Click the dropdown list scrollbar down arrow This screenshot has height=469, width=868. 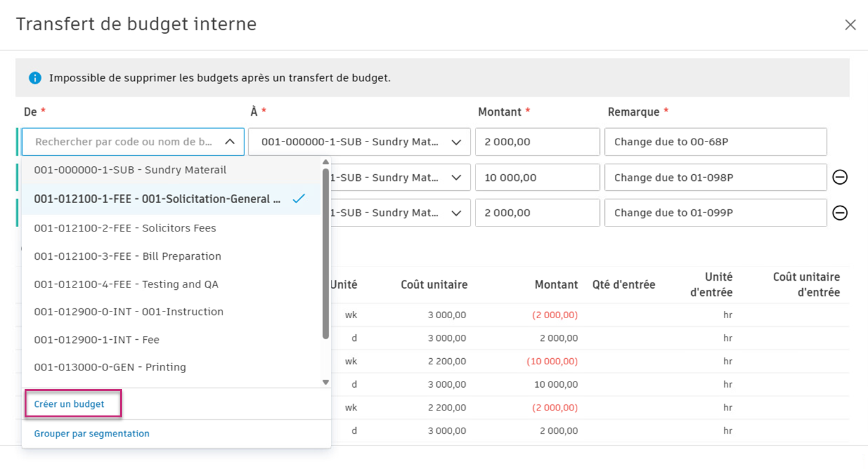[x=326, y=382]
